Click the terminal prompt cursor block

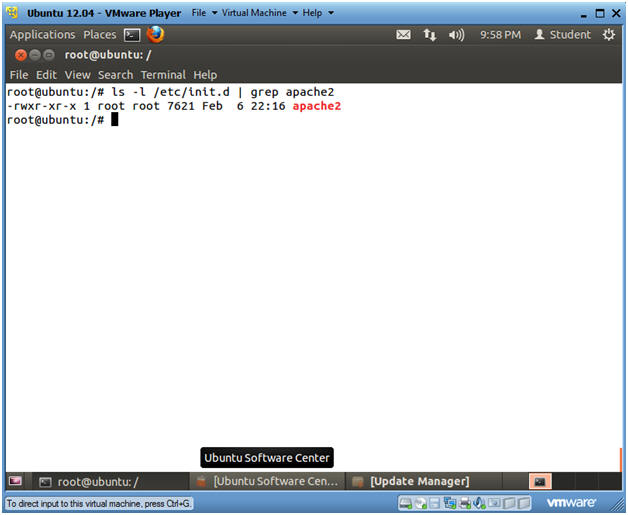pos(115,119)
